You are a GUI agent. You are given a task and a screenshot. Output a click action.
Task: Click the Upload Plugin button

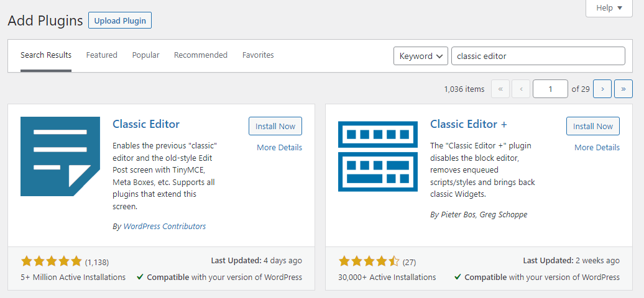[120, 20]
